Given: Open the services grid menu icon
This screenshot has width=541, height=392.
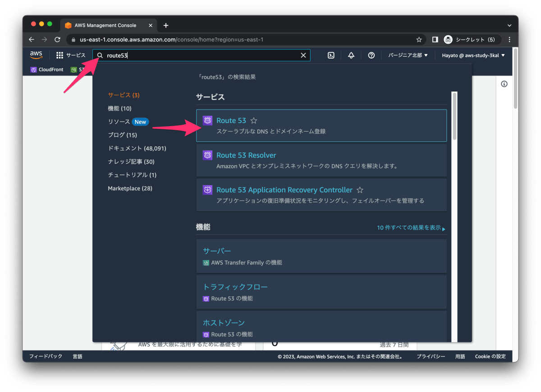Looking at the screenshot, I should 60,55.
